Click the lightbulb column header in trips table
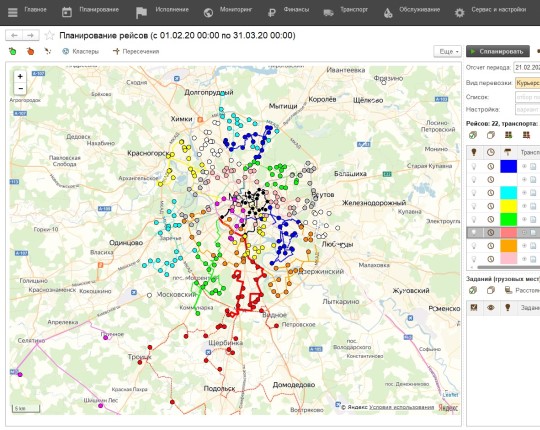 point(474,152)
